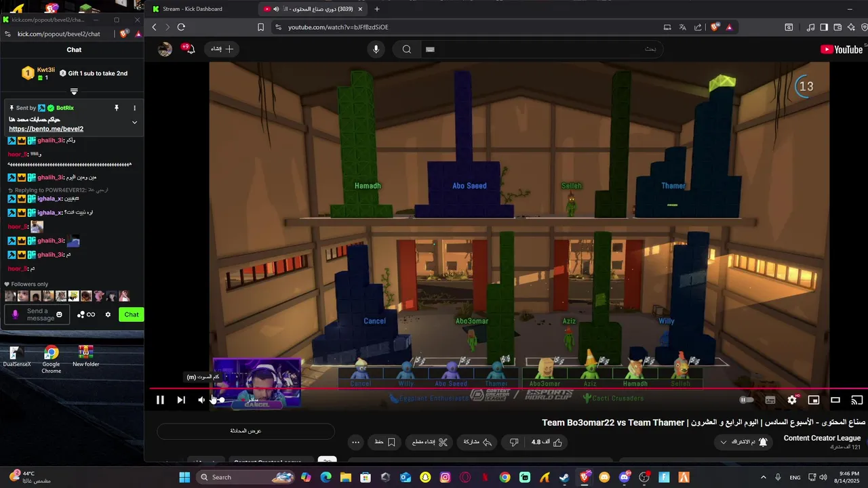Mute the YouTube player volume
Viewport: 868px width, 488px height.
pyautogui.click(x=201, y=400)
